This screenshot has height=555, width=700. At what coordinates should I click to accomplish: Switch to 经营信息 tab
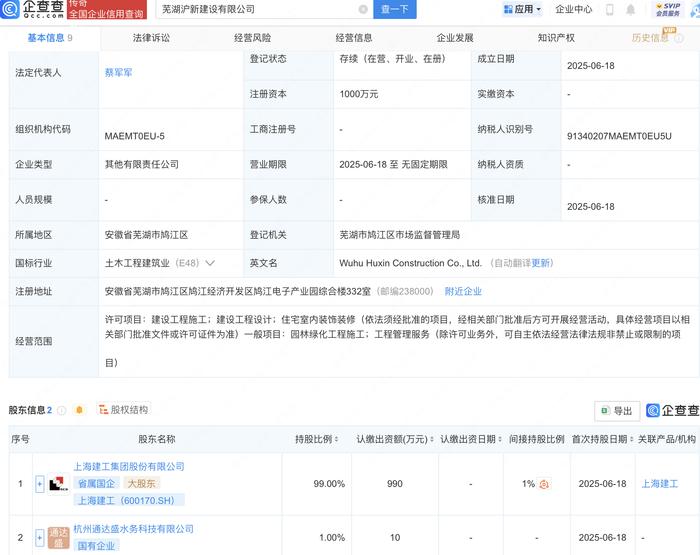[x=354, y=38]
